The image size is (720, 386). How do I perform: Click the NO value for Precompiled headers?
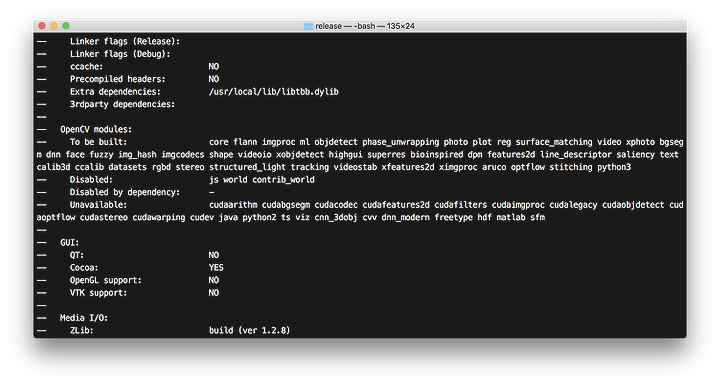pos(214,79)
